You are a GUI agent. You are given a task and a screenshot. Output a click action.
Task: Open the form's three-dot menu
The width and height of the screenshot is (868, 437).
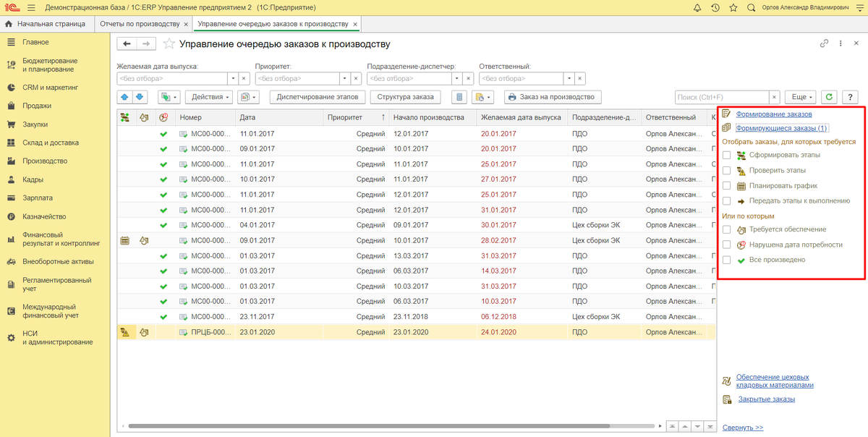point(840,43)
